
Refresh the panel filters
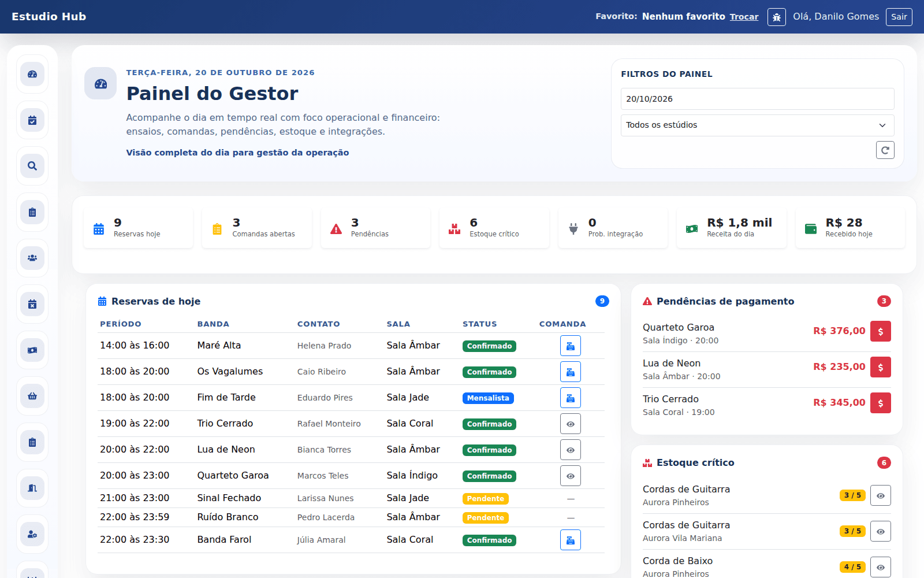[x=885, y=150]
